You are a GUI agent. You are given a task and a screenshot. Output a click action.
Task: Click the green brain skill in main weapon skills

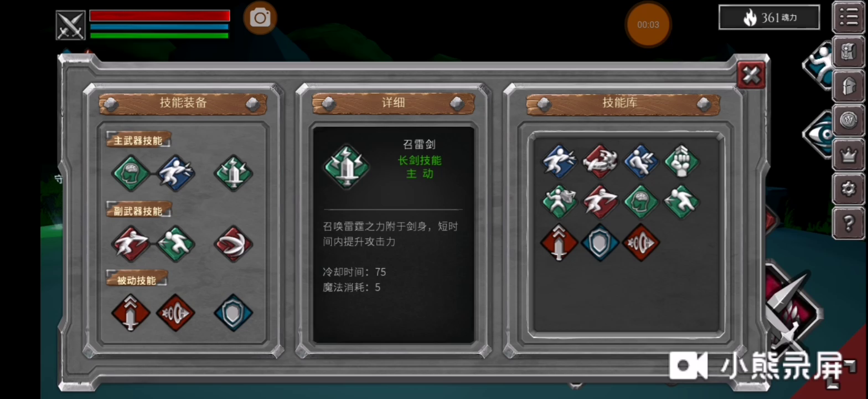pos(131,173)
